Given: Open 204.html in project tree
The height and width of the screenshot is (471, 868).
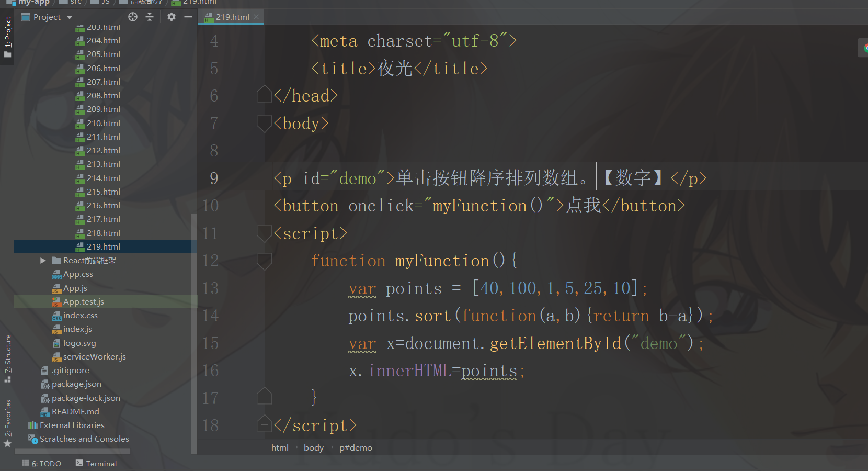Looking at the screenshot, I should [98, 41].
